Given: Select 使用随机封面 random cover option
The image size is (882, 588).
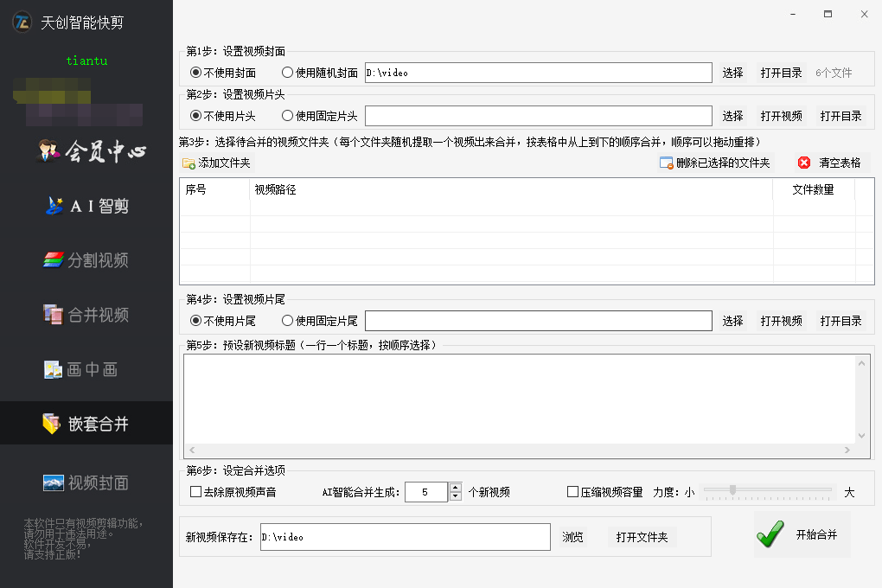Looking at the screenshot, I should 288,73.
